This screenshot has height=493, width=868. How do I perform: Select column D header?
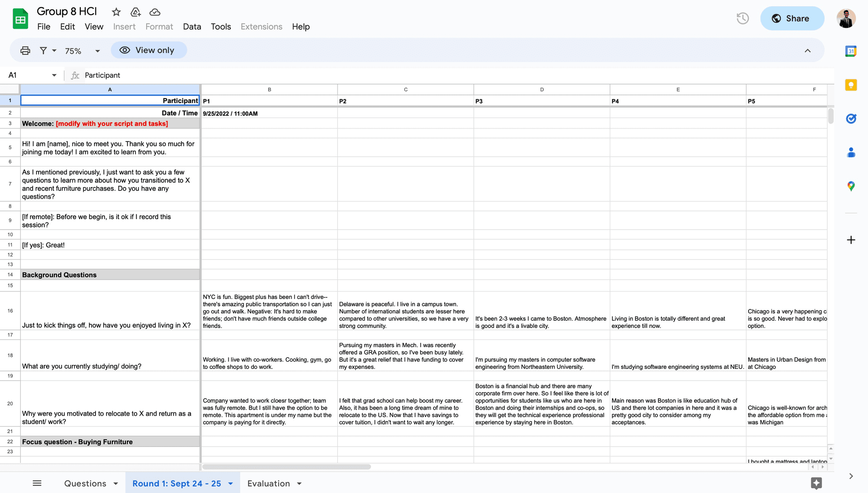pos(542,89)
